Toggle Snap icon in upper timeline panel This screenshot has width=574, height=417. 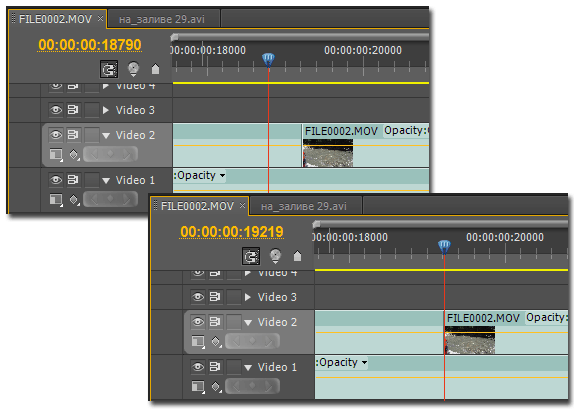click(109, 69)
